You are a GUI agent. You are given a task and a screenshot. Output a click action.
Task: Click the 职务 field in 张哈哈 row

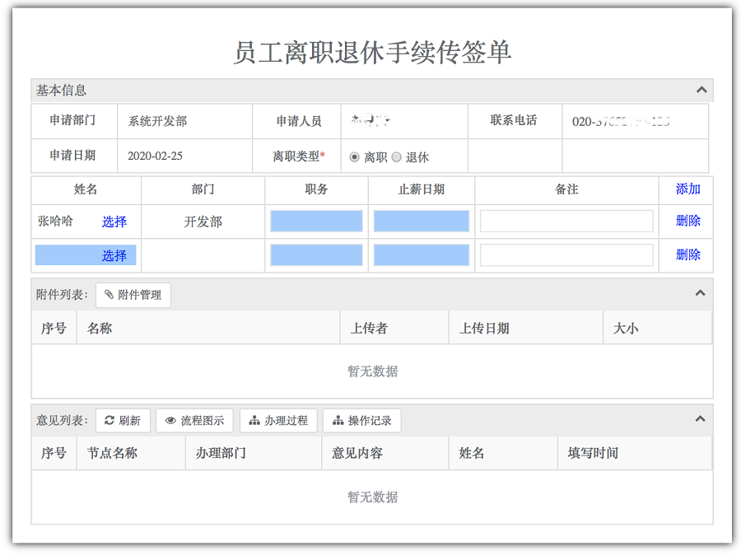click(316, 221)
